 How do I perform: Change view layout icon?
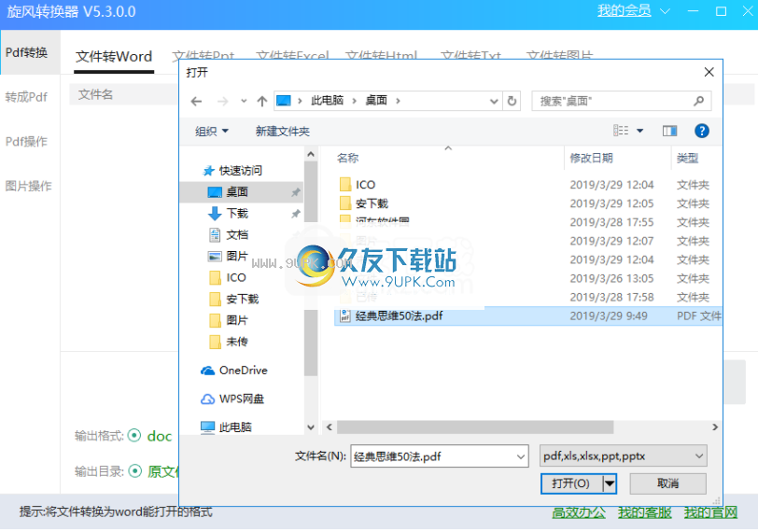click(621, 131)
